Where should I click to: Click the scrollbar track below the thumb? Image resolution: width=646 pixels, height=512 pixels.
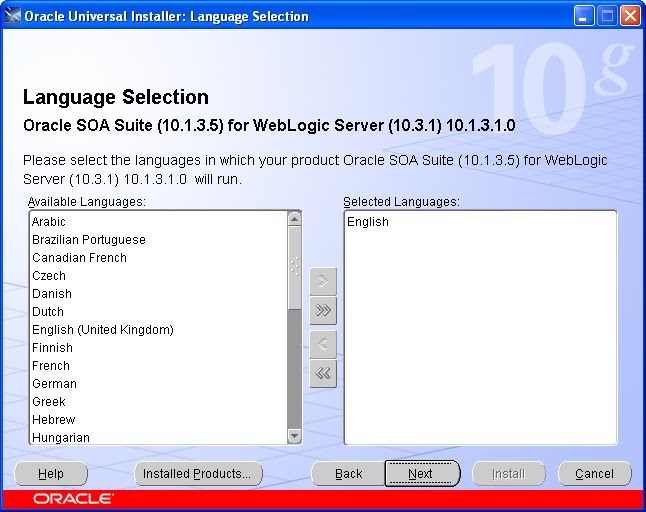click(x=295, y=369)
